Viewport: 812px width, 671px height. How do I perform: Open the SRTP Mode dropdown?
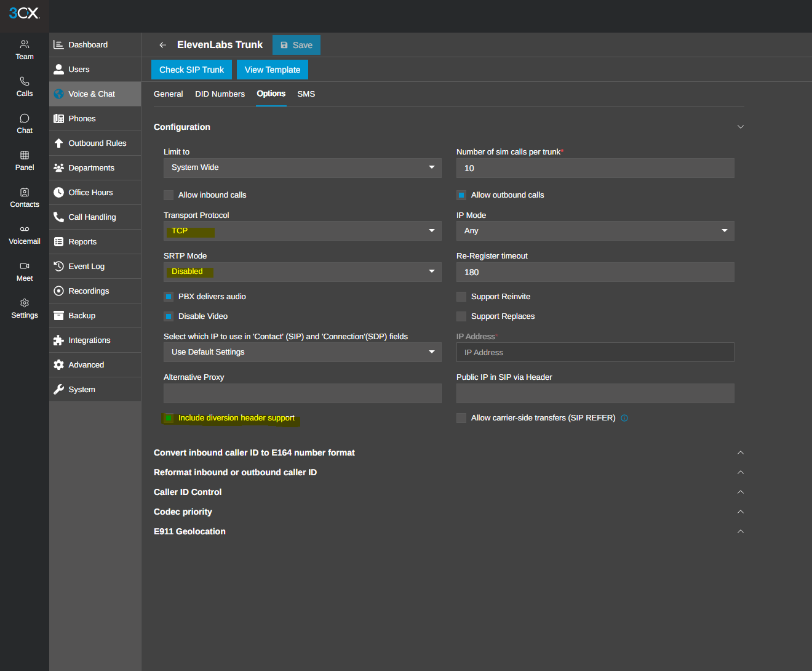tap(303, 272)
